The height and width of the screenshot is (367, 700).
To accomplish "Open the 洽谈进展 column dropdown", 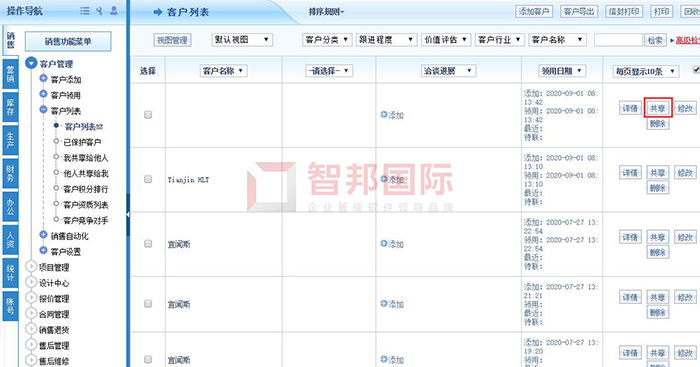I will [448, 71].
